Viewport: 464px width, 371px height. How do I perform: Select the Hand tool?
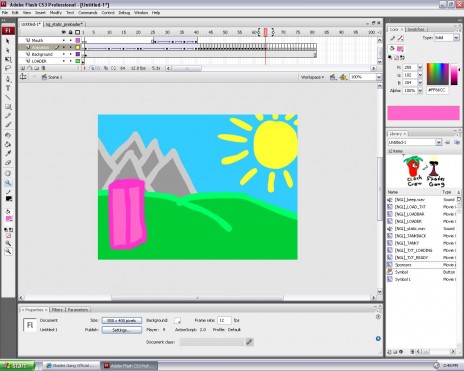click(x=8, y=173)
